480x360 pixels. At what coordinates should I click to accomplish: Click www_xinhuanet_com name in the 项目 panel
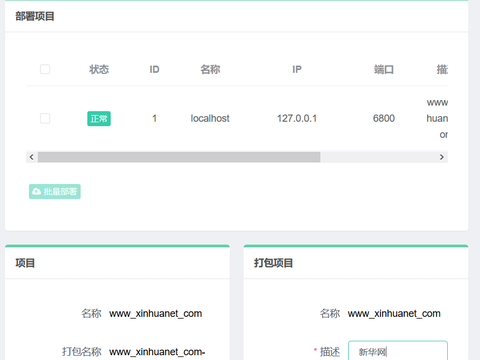pyautogui.click(x=156, y=314)
